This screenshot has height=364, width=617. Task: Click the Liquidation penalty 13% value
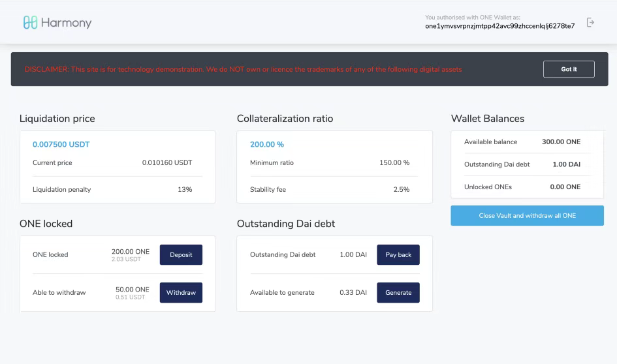tap(185, 189)
